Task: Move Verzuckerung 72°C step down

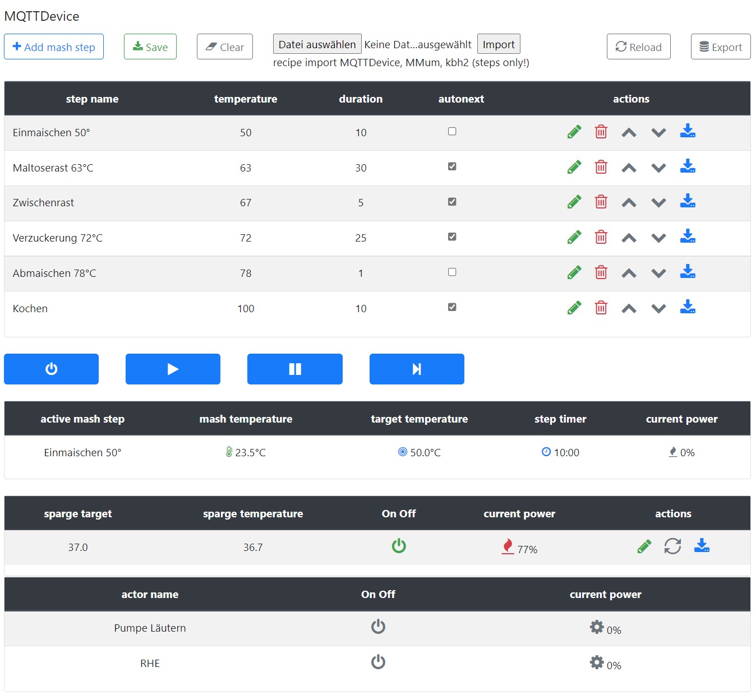Action: pyautogui.click(x=658, y=238)
